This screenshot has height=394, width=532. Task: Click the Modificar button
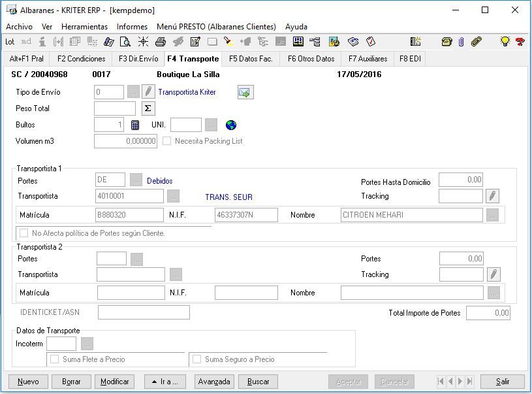(115, 382)
